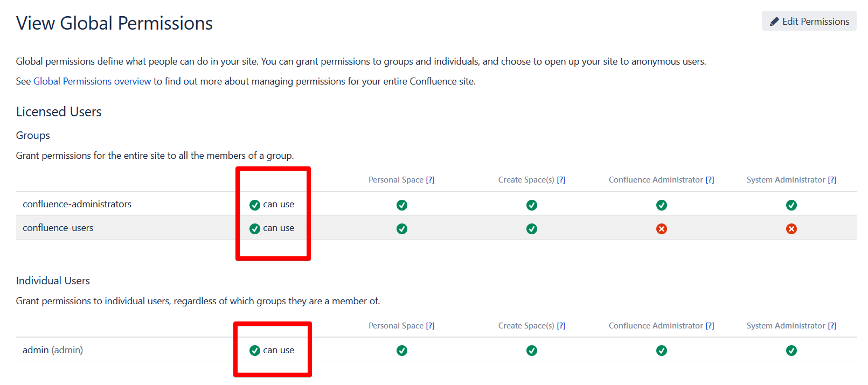Click the System Administrator help [?] link in Individual Users table
This screenshot has width=868, height=385.
pos(832,326)
